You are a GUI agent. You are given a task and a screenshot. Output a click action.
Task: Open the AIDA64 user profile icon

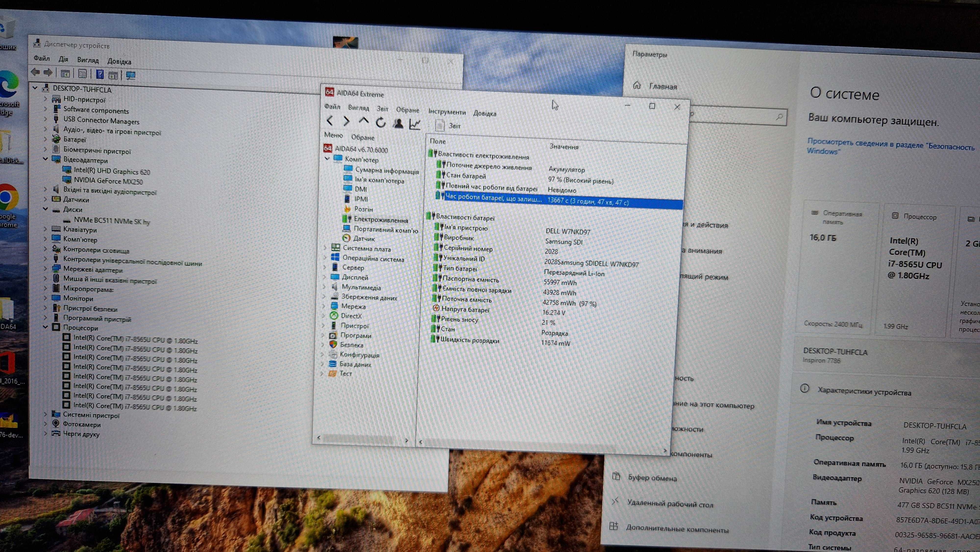coord(398,123)
